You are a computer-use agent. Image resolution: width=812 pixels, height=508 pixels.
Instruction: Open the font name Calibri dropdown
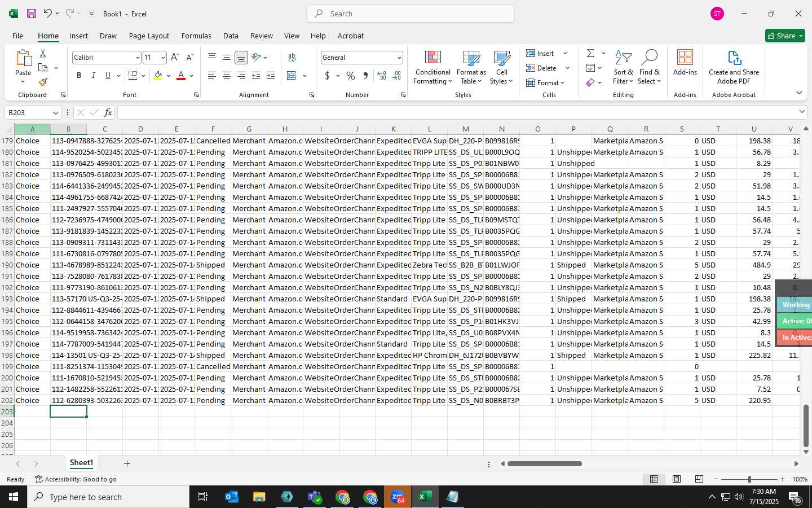137,58
